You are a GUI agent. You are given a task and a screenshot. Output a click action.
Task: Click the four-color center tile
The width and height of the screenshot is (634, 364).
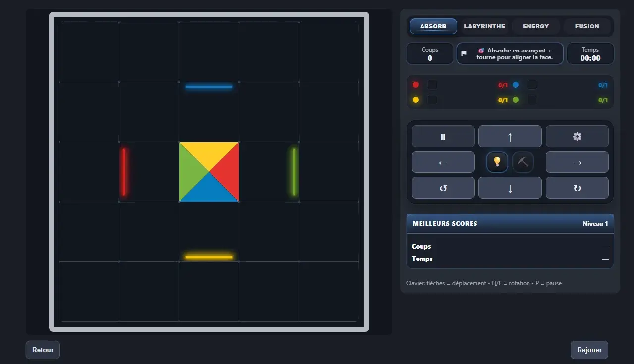pos(209,172)
